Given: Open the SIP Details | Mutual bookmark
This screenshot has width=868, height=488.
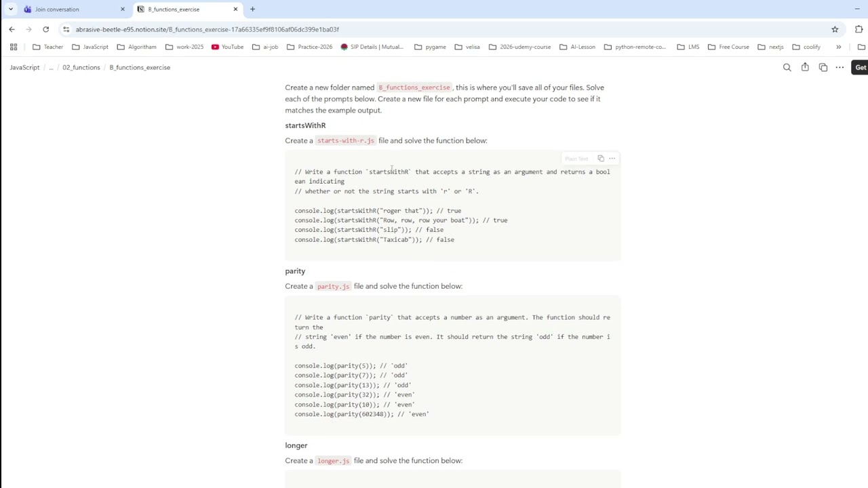Looking at the screenshot, I should (372, 47).
